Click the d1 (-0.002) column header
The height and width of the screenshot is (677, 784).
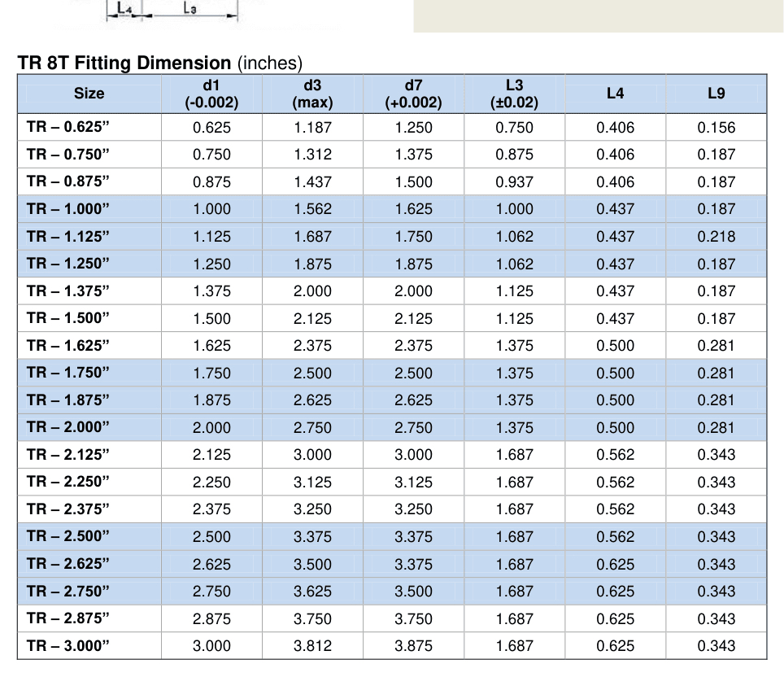point(211,94)
